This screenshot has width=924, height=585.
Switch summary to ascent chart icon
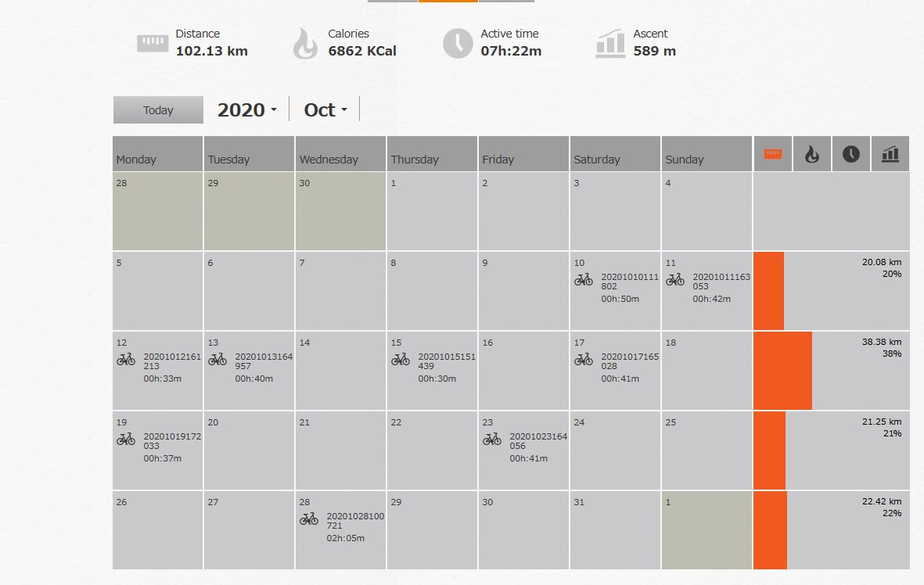click(x=890, y=154)
